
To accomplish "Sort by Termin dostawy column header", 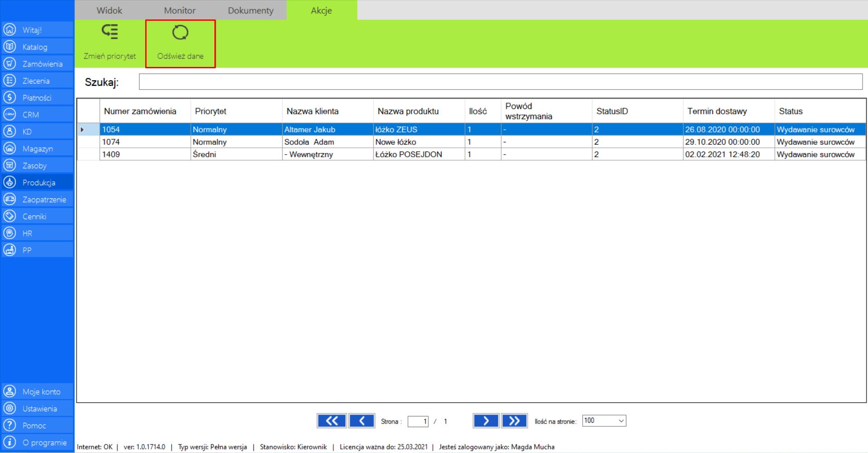I will tap(729, 111).
